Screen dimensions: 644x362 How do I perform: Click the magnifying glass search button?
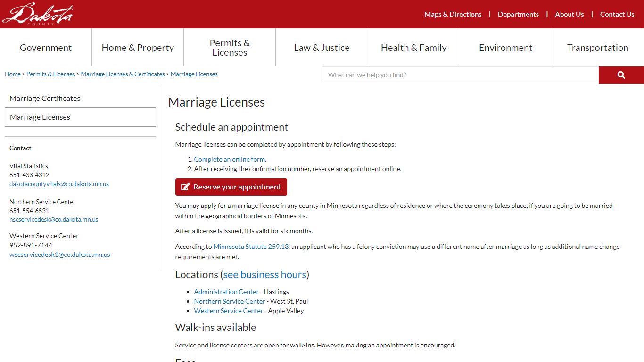tap(621, 75)
